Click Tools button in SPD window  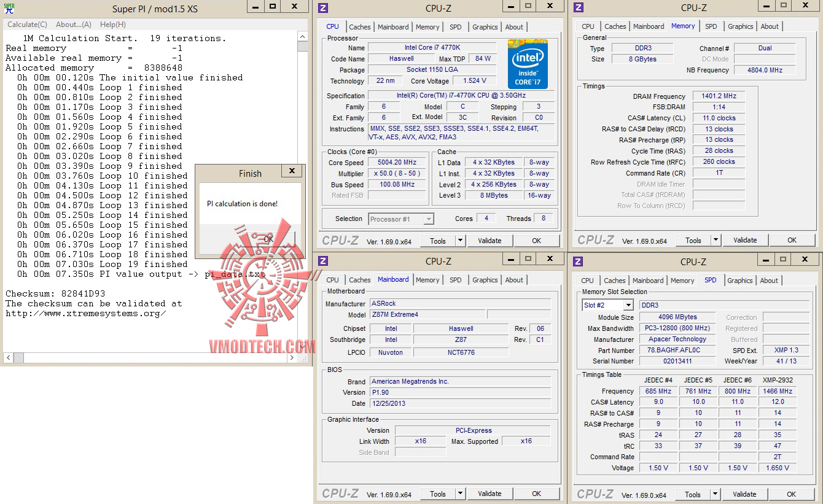(x=693, y=494)
